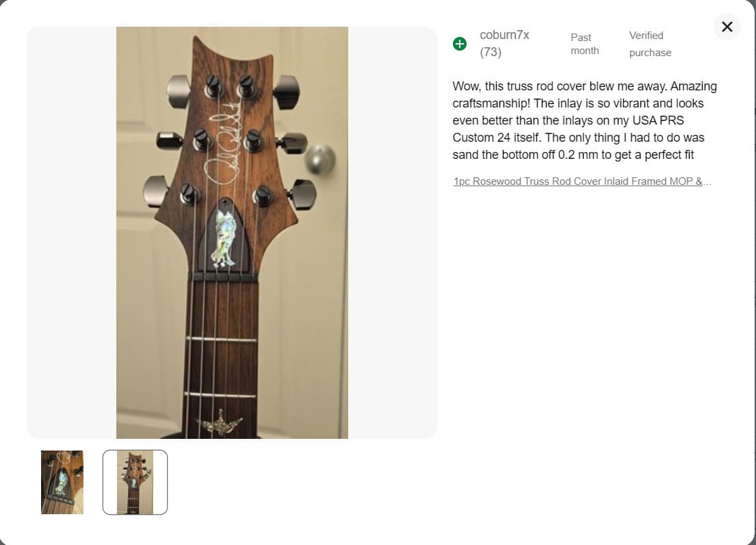The height and width of the screenshot is (545, 756).
Task: Close the review photo dialog
Action: point(727,27)
